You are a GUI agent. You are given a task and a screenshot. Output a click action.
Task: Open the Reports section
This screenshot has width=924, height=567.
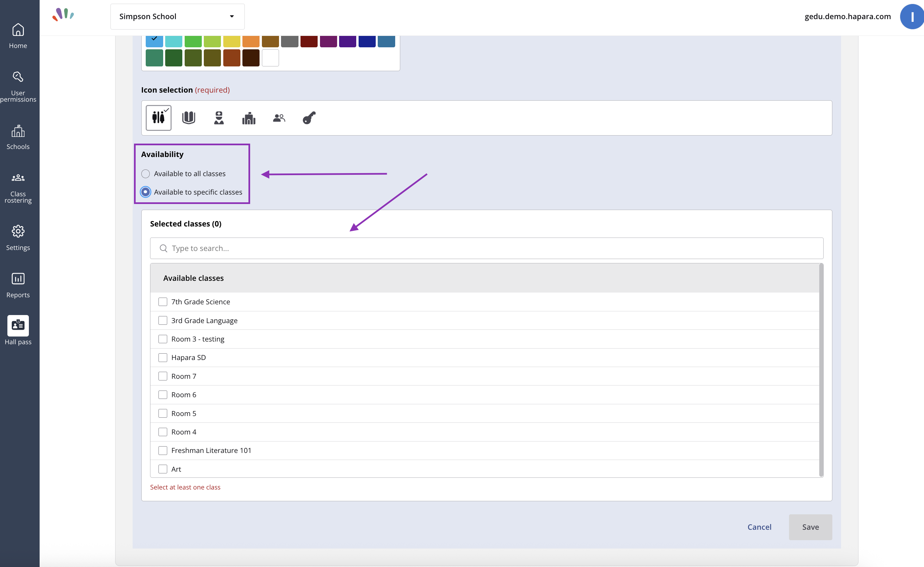18,286
